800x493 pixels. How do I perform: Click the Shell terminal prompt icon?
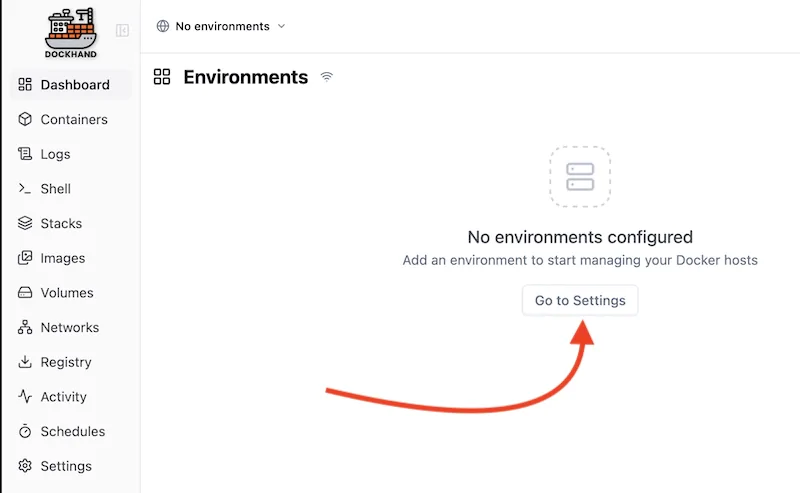pyautogui.click(x=25, y=189)
